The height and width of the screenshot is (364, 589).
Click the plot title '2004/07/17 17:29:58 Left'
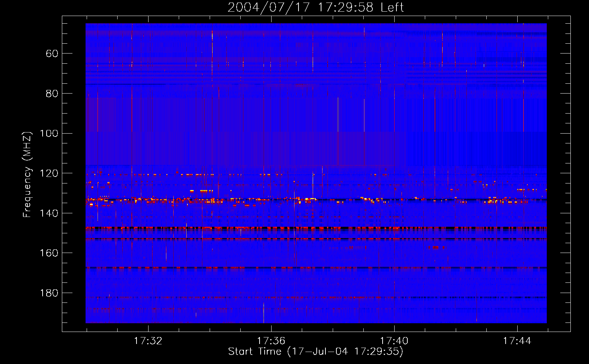(x=316, y=7)
